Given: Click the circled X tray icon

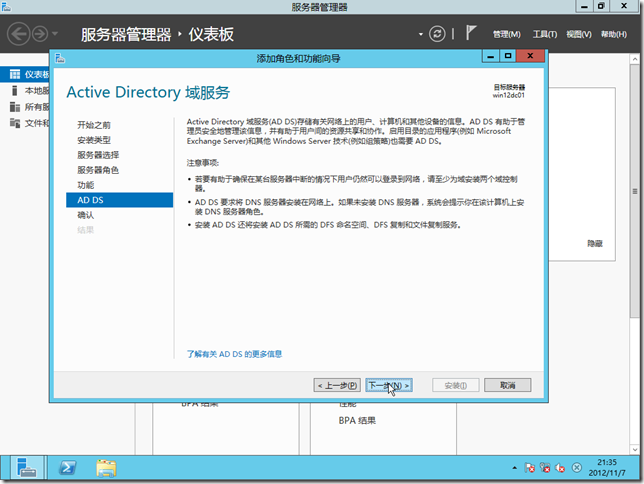Looking at the screenshot, I should pyautogui.click(x=577, y=467).
